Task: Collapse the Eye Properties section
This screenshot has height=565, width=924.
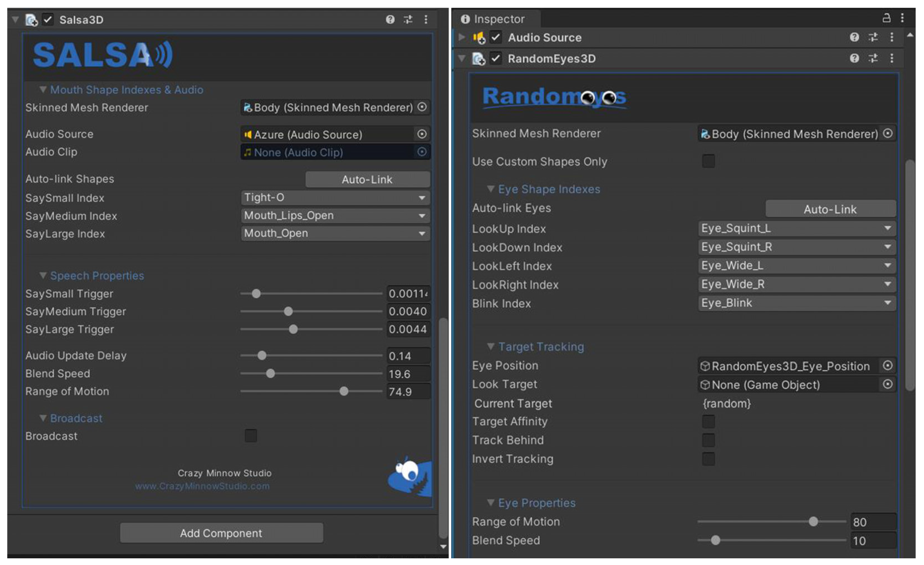Action: [491, 502]
